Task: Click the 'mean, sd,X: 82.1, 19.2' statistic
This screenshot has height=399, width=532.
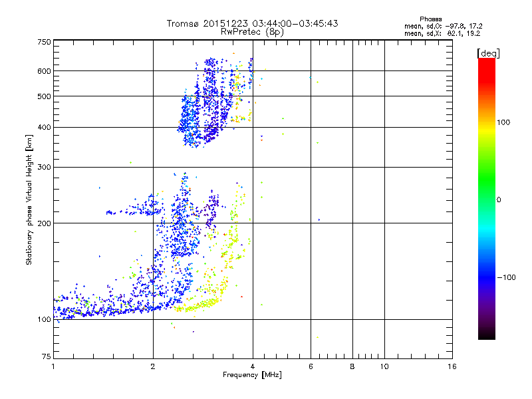Action: click(442, 33)
